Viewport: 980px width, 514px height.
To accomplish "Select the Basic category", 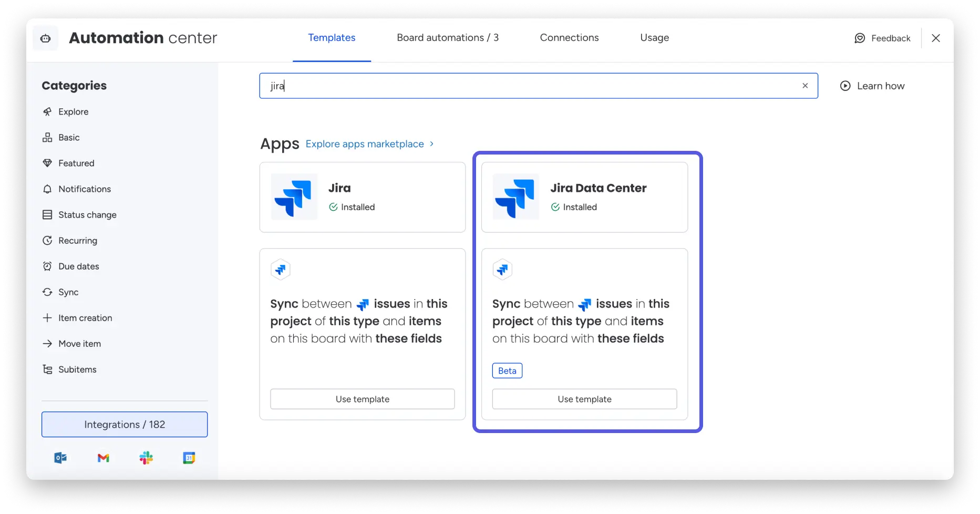I will (69, 137).
